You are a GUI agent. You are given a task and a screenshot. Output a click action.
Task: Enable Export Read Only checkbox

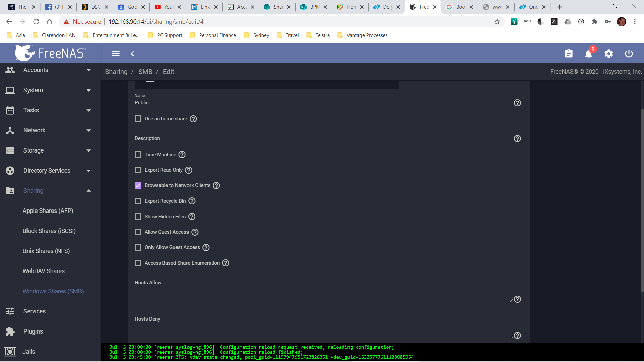(x=138, y=170)
